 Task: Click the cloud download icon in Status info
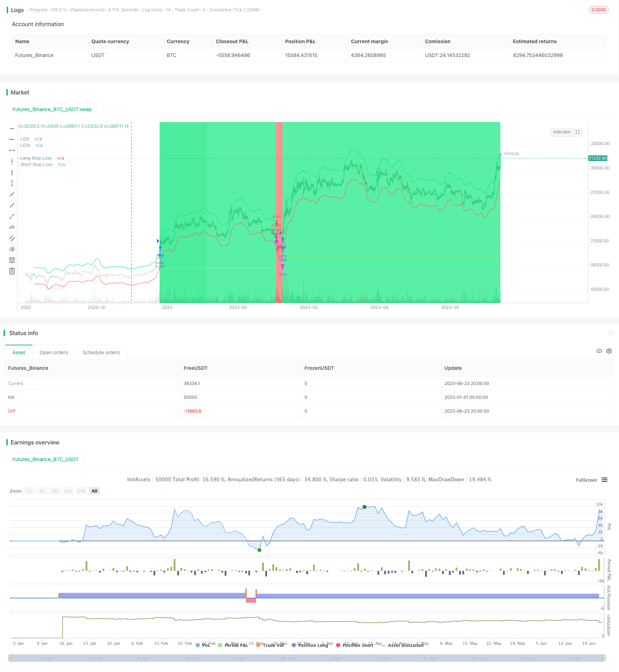[x=599, y=351]
